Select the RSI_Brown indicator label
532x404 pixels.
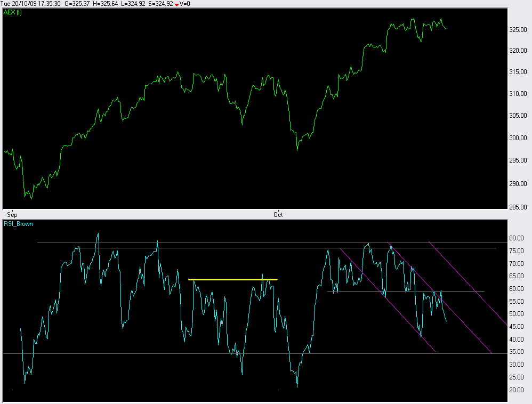[x=18, y=224]
